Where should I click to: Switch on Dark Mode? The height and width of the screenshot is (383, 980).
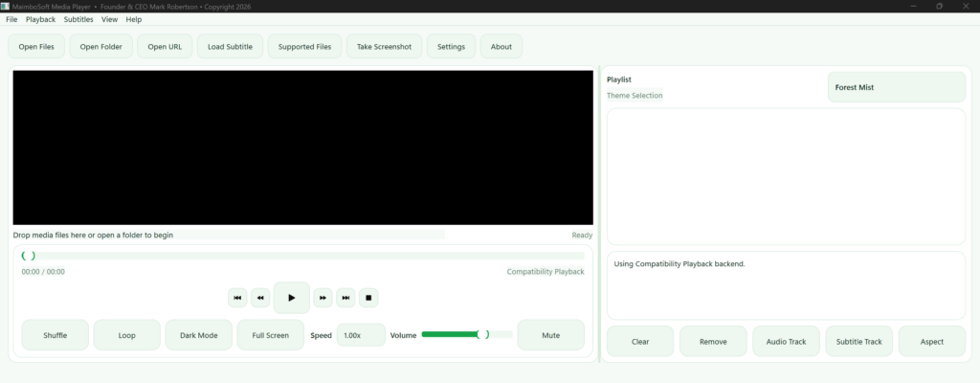click(x=199, y=335)
